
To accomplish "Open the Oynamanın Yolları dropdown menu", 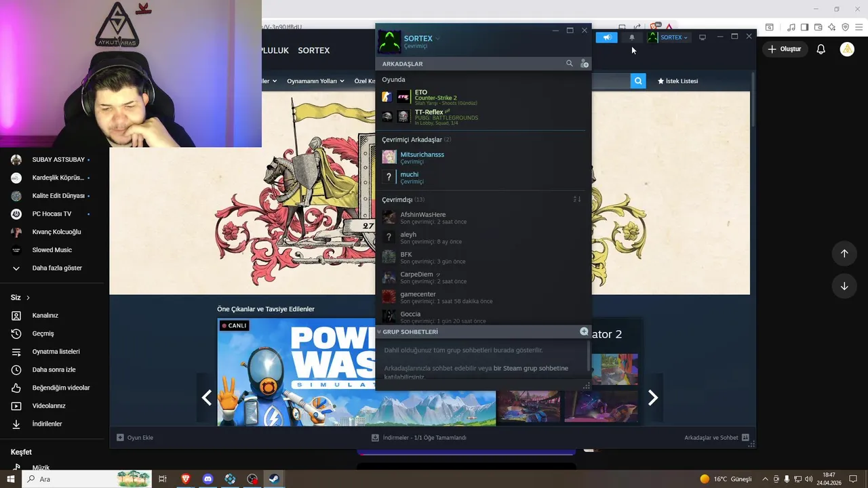I will [x=315, y=81].
